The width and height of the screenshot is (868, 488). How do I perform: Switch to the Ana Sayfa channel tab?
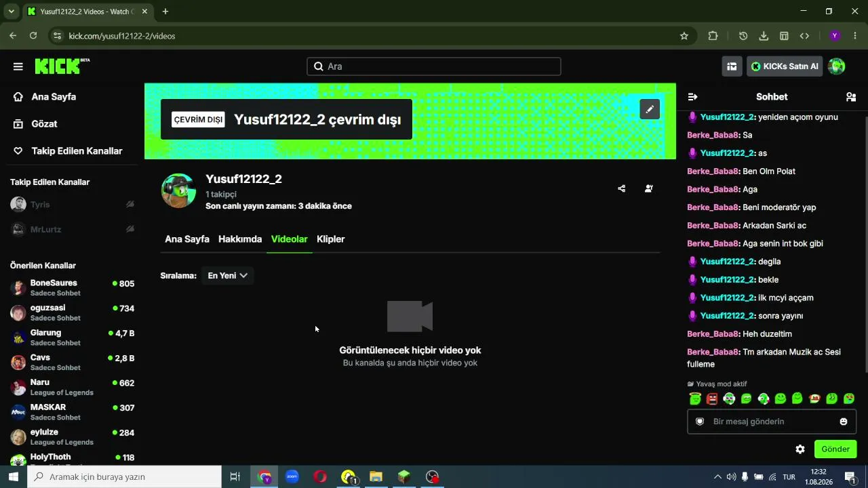tap(187, 239)
